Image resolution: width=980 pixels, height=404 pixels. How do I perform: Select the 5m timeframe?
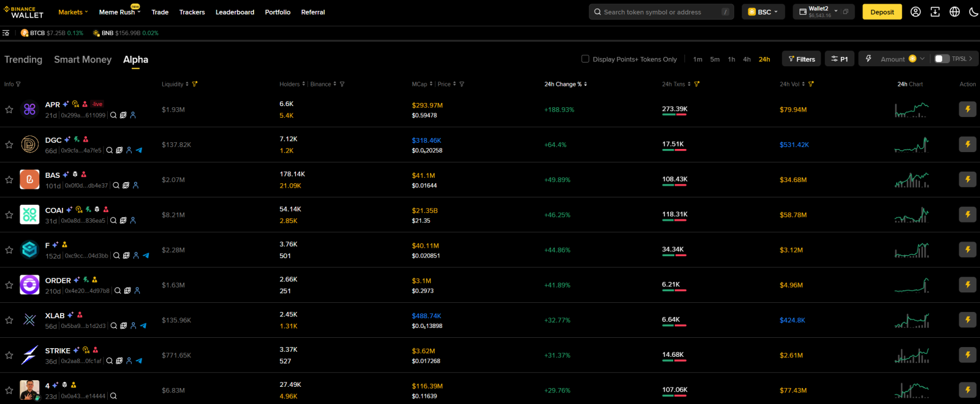tap(715, 59)
